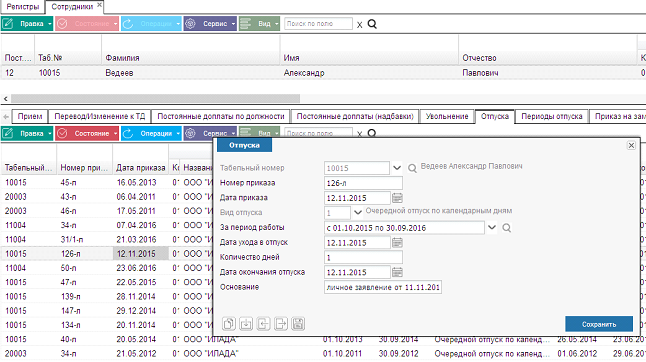Expand За период работы dropdown arrow
The width and height of the screenshot is (646, 362).
click(492, 227)
